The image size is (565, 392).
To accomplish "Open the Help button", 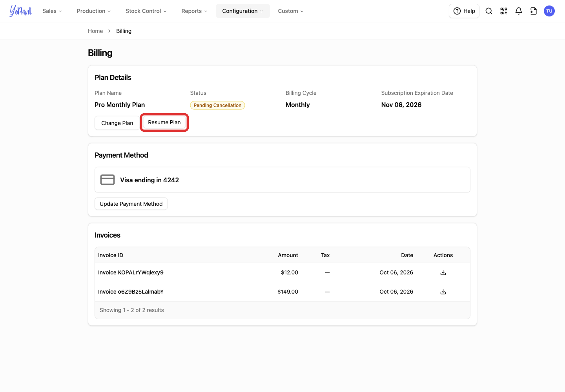I will click(x=464, y=11).
